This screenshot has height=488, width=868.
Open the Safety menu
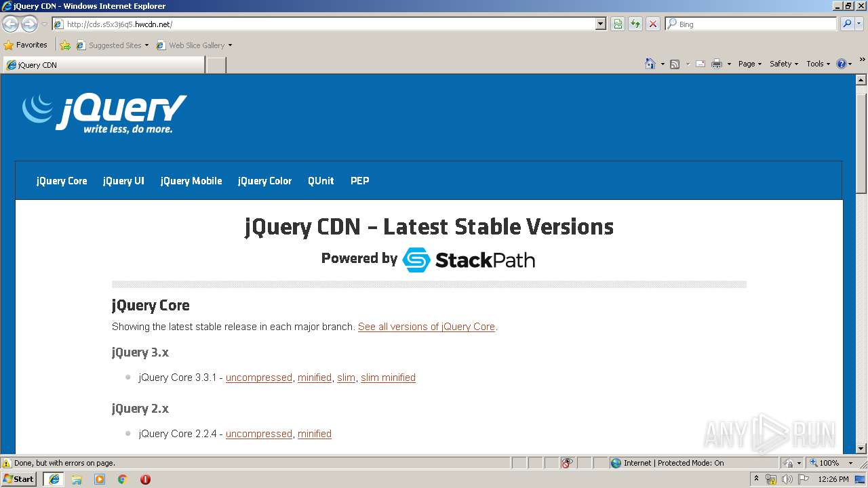point(783,64)
